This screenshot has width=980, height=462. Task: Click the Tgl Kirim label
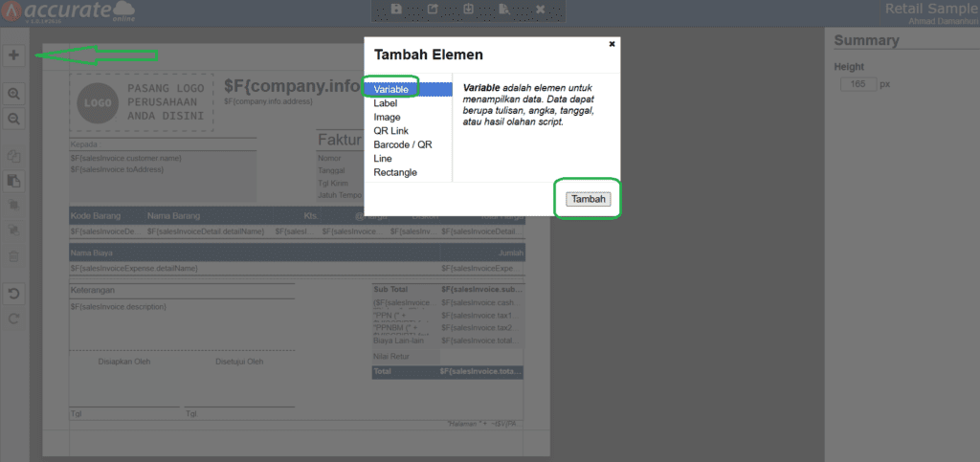(x=332, y=184)
